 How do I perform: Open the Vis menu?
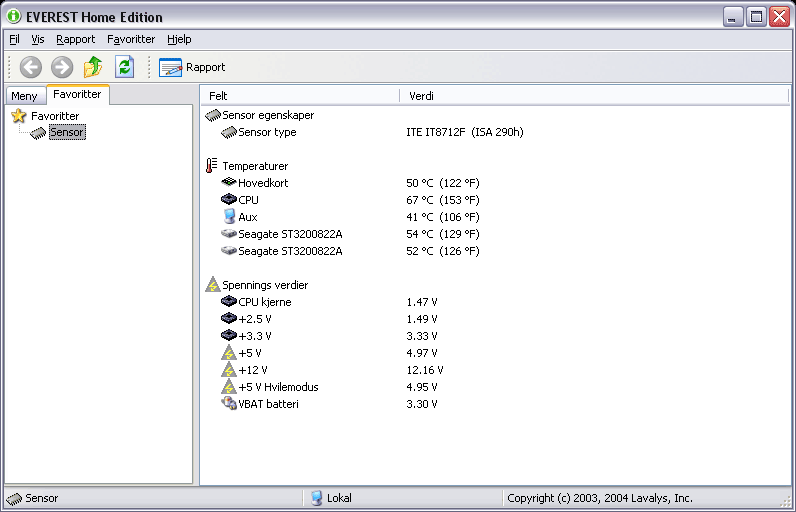pos(38,39)
